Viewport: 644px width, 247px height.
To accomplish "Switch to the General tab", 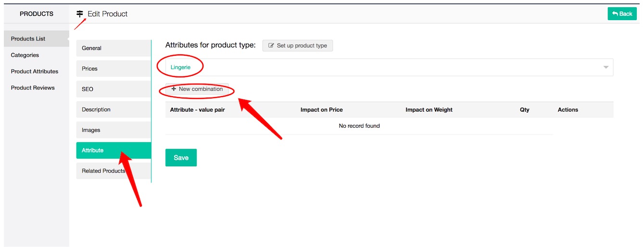I will coord(91,48).
